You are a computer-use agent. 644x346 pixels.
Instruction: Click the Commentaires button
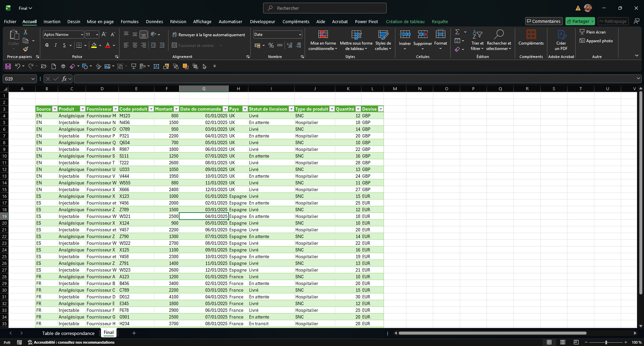pyautogui.click(x=544, y=21)
